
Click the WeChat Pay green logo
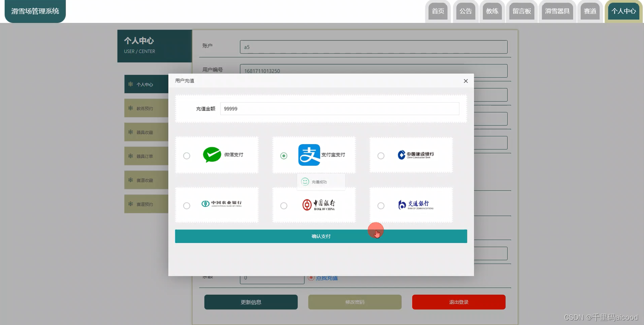212,155
